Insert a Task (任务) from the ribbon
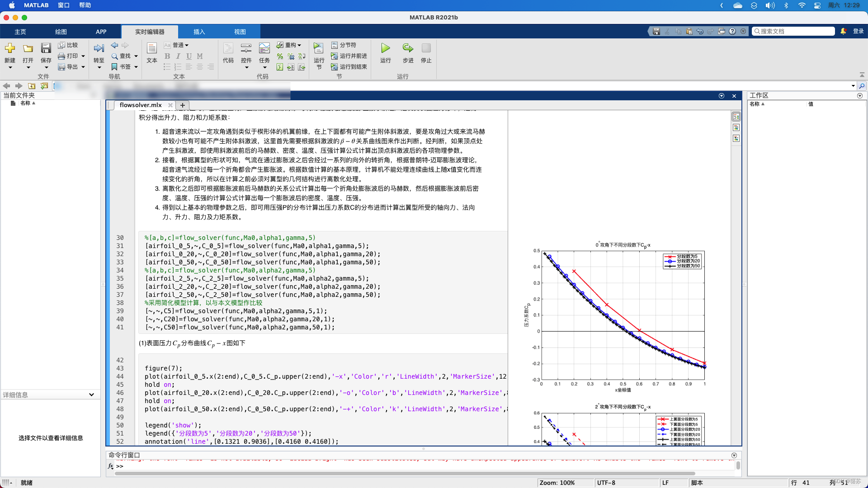868x488 pixels. coord(264,48)
